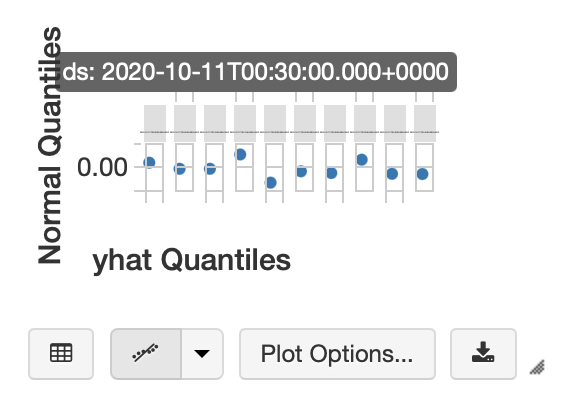This screenshot has height=394, width=584.
Task: Select the blue dot in ninth panel
Action: pos(392,174)
